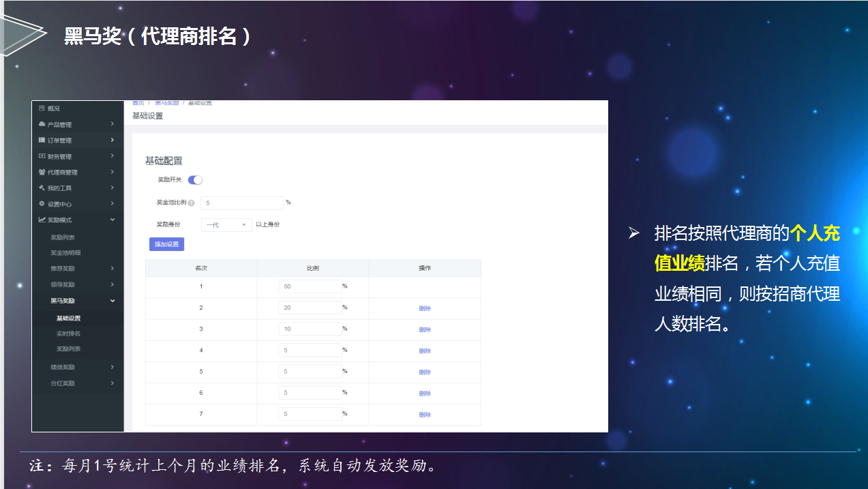The width and height of the screenshot is (868, 489).
Task: Click the 操作 column header
Action: pyautogui.click(x=425, y=268)
